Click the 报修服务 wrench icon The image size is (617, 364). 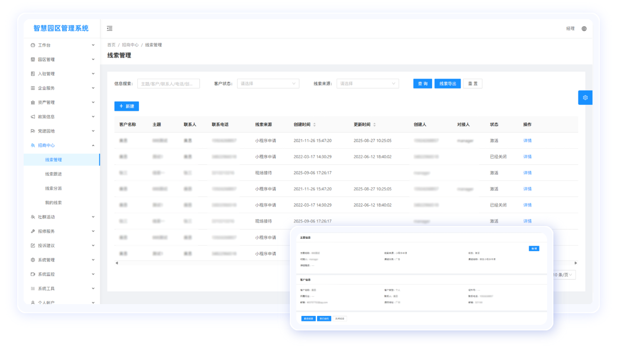tap(33, 231)
